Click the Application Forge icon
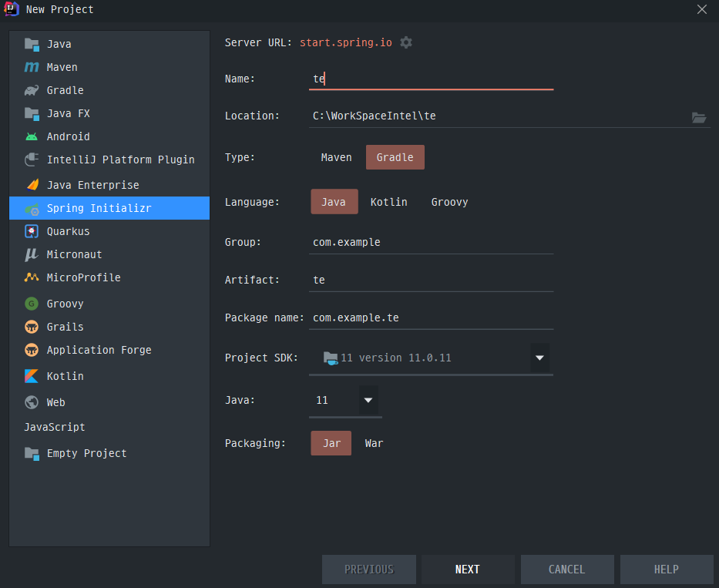719x588 pixels. [32, 350]
